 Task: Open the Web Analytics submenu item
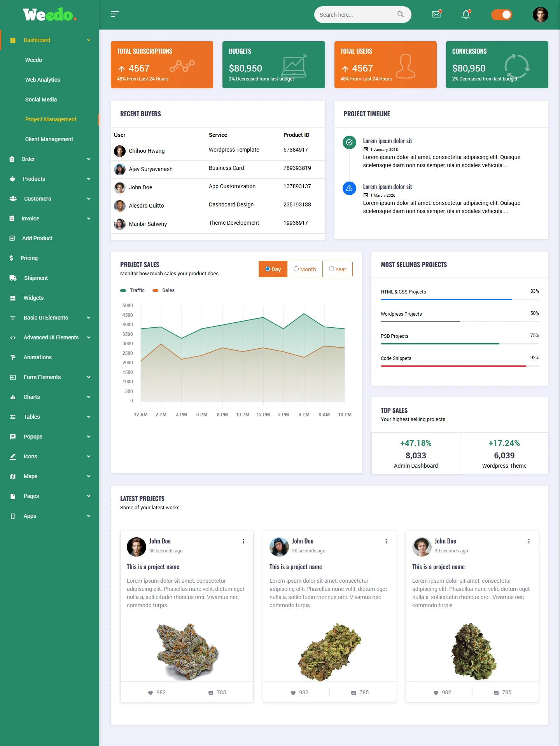point(42,80)
